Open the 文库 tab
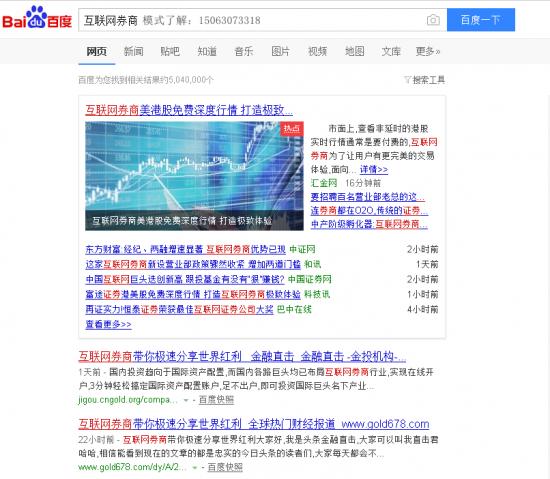Screen dimensions: 550x479 (x=391, y=52)
